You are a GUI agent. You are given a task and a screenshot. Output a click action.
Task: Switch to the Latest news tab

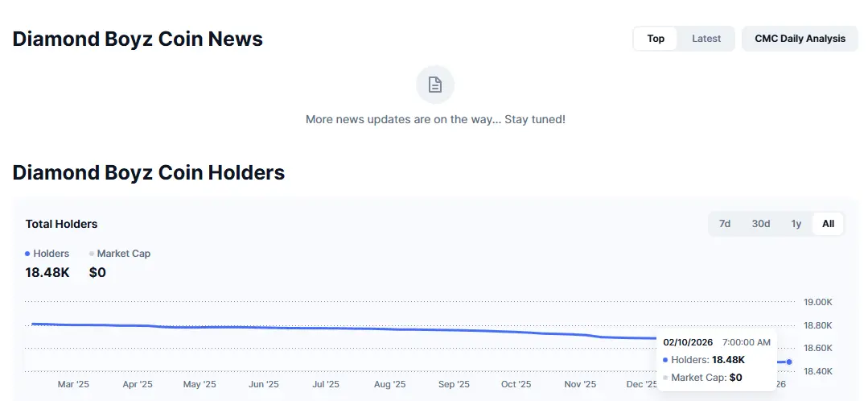706,39
